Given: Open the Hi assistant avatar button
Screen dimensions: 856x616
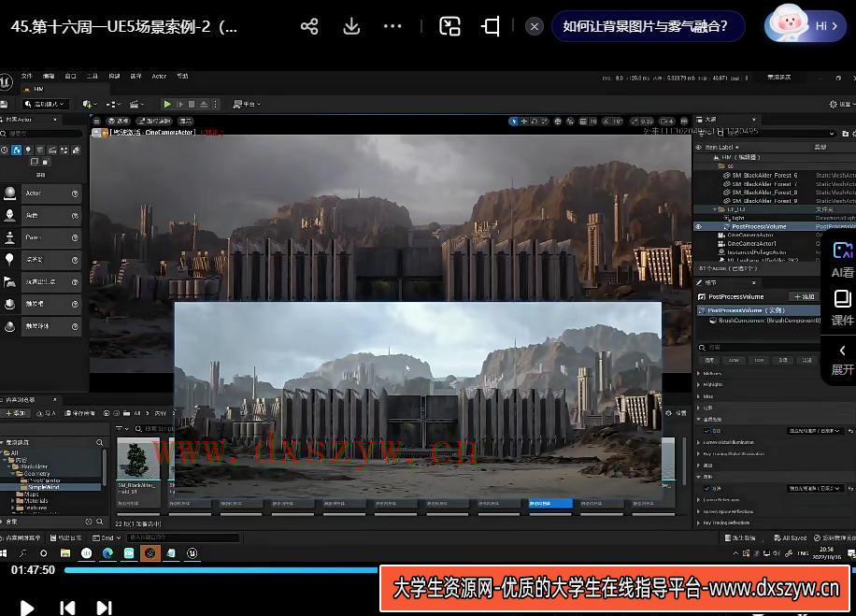Looking at the screenshot, I should point(805,25).
